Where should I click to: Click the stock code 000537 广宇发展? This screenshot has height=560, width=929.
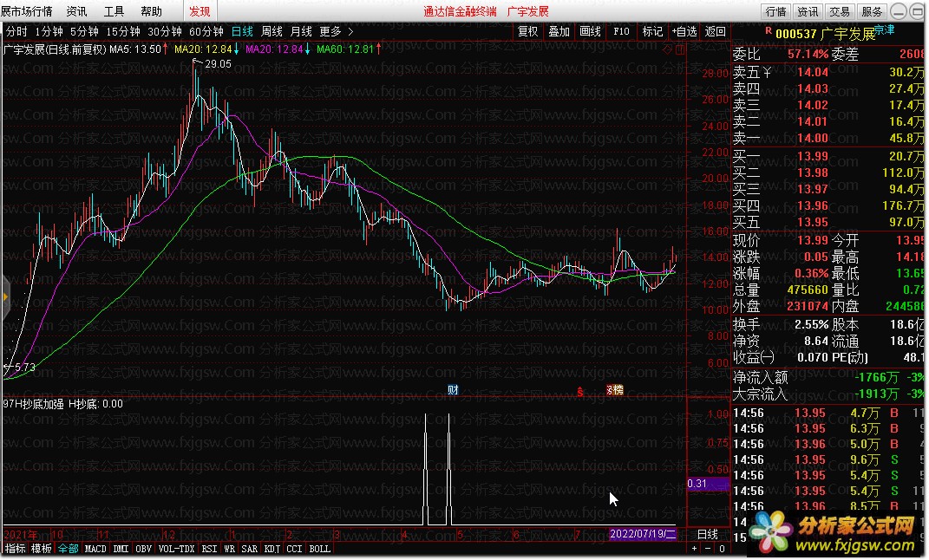[x=825, y=34]
